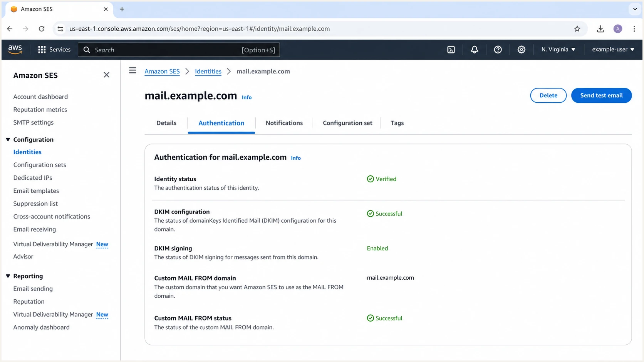Open Info link beside Authentication heading
The image size is (644, 362).
point(296,158)
